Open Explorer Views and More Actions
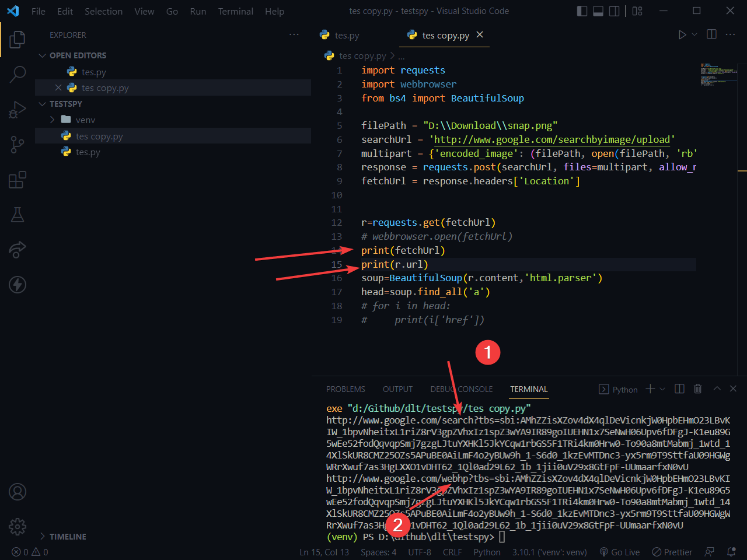Screen dimensions: 747x560 click(294, 35)
